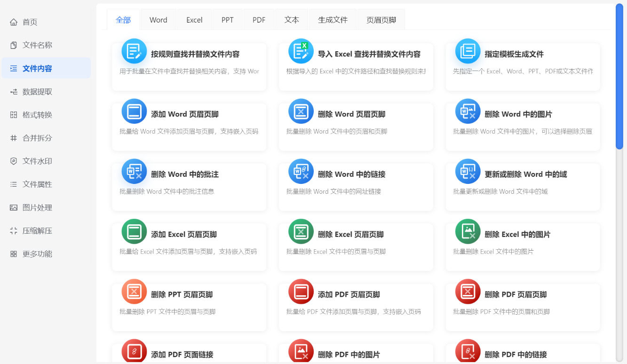Image resolution: width=627 pixels, height=364 pixels.
Task: Open 导入 Excel 查找并替换文件内容 card title
Action: click(369, 54)
